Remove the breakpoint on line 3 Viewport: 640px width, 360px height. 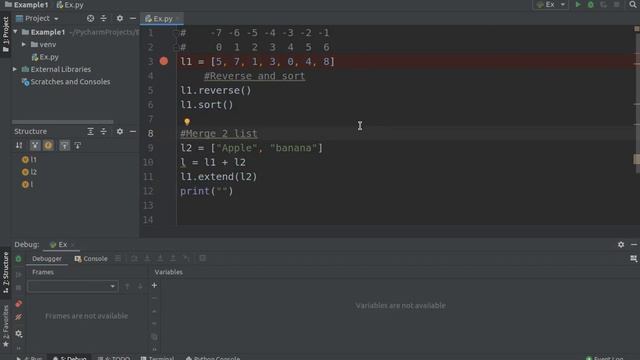pyautogui.click(x=164, y=61)
